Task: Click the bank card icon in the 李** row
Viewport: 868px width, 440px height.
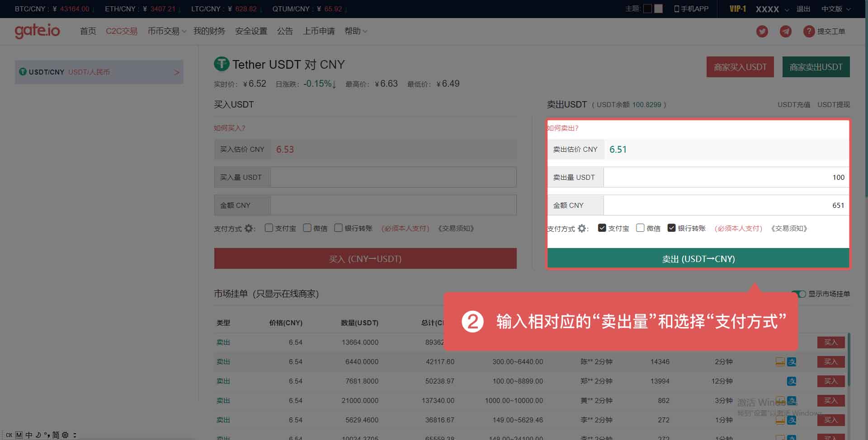Action: pos(780,420)
